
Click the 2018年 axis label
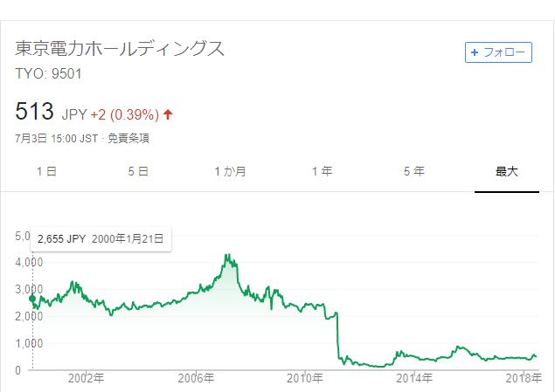pos(524,378)
